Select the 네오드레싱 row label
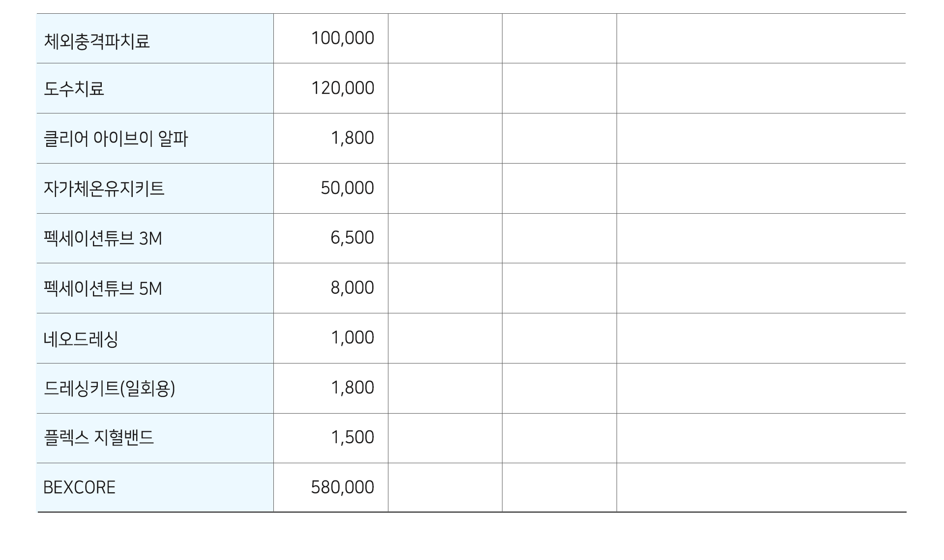 point(81,339)
